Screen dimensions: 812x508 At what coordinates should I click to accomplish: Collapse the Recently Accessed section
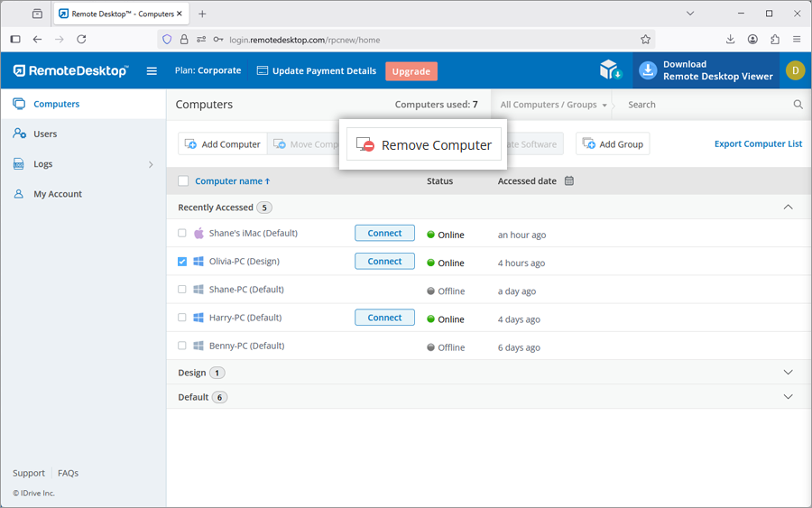click(x=788, y=208)
